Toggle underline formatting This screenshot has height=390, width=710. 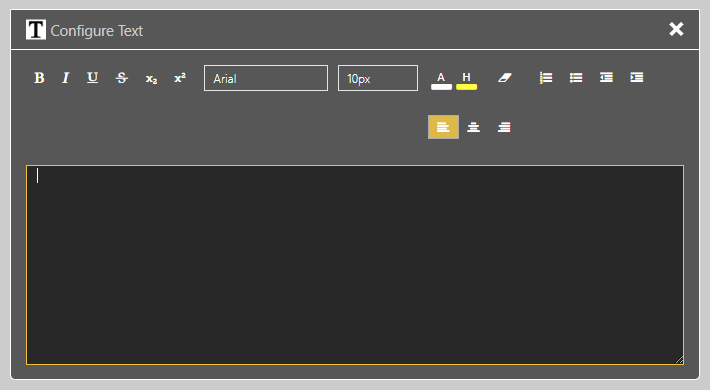tap(92, 78)
